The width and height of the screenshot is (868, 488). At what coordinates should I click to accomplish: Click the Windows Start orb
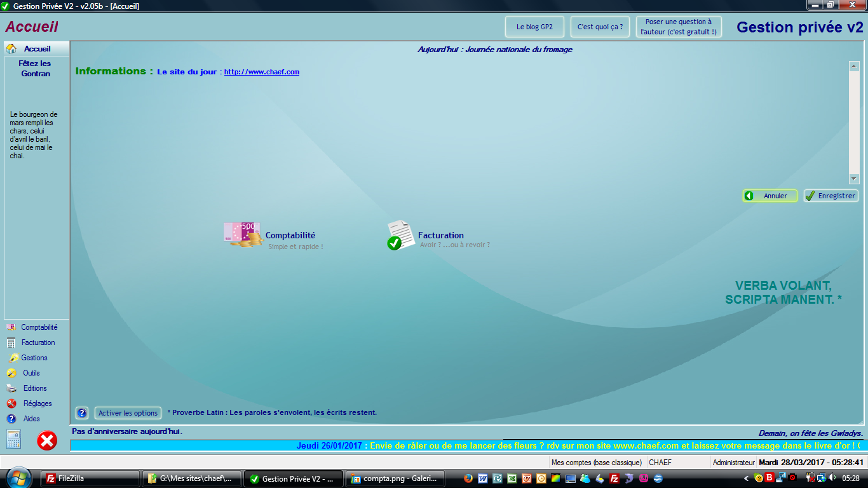pos(18,478)
